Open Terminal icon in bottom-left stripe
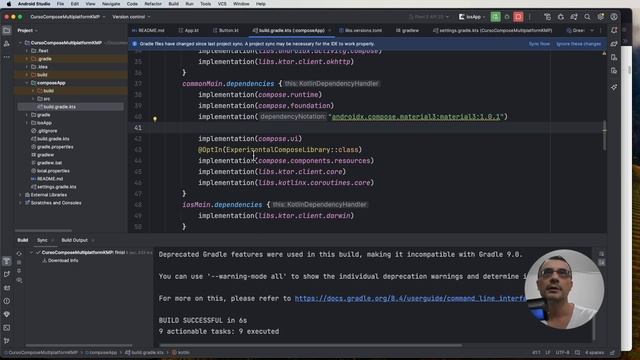The image size is (640, 360). (7, 328)
